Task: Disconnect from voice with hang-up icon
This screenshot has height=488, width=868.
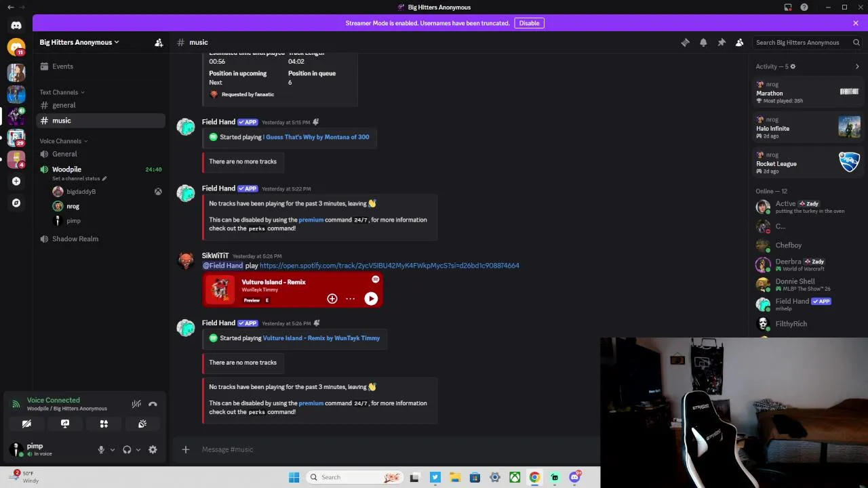Action: pyautogui.click(x=153, y=404)
